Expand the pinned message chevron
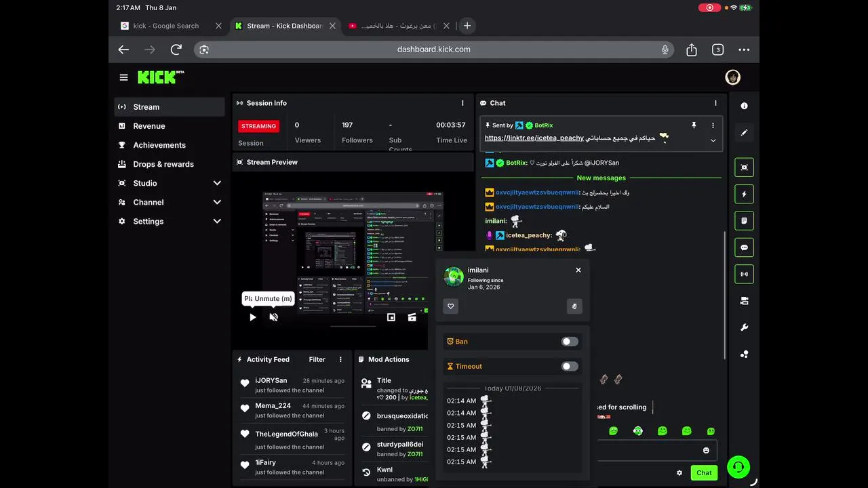The width and height of the screenshot is (868, 488). click(x=713, y=140)
